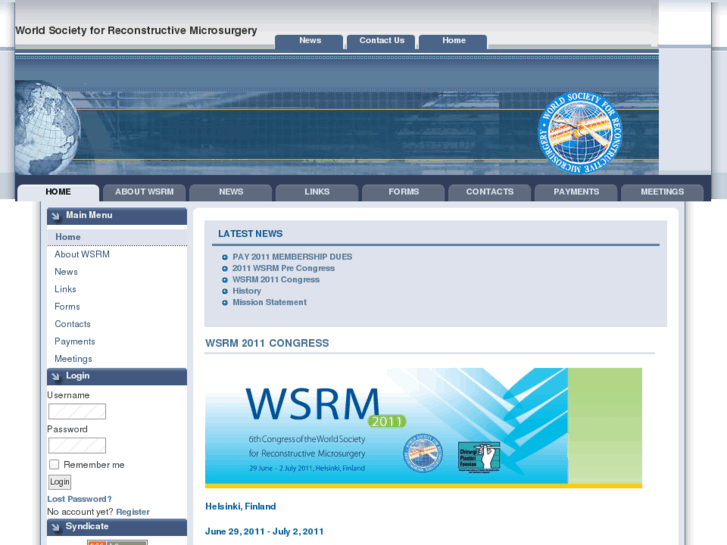Click the Chirurgi Plastici Fenniae logo
This screenshot has height=545, width=727.
(479, 457)
